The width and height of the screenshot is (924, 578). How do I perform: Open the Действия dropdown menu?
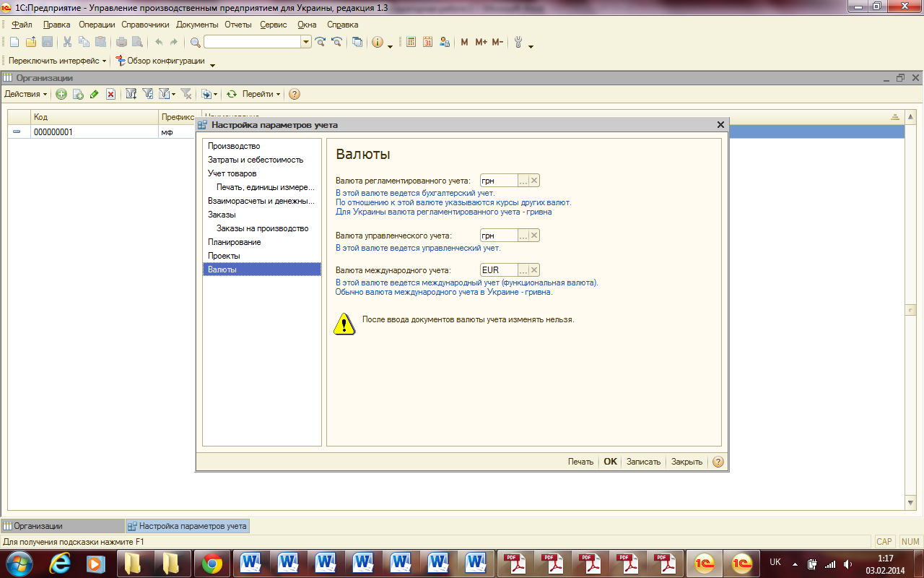coord(26,94)
